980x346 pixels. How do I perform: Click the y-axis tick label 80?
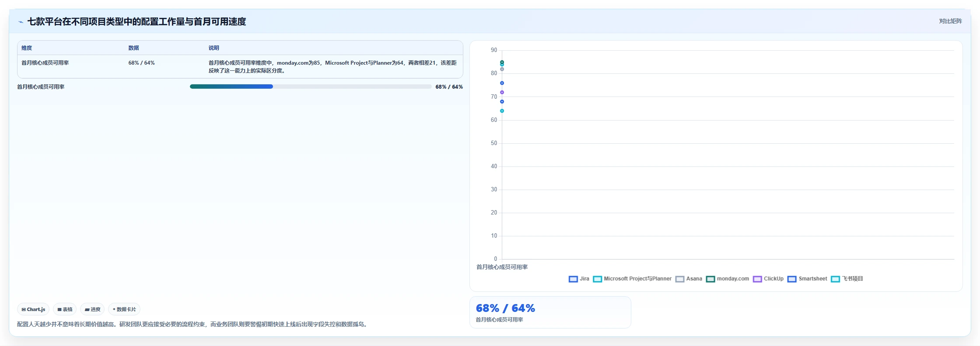[x=494, y=73]
